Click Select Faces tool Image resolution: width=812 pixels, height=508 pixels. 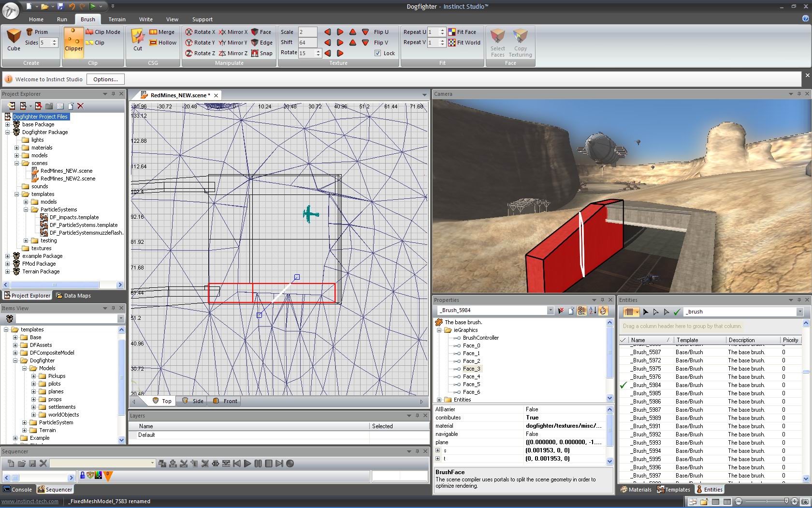(498, 43)
